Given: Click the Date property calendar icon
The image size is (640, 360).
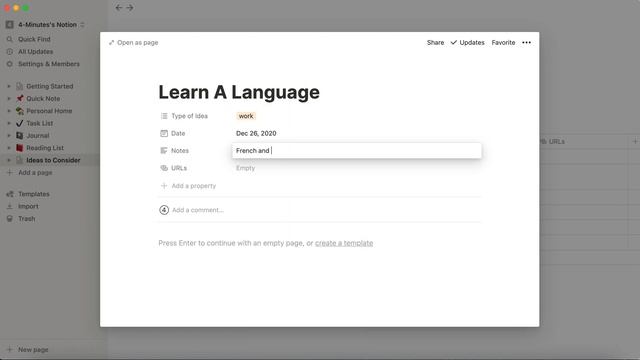Looking at the screenshot, I should pyautogui.click(x=164, y=133).
